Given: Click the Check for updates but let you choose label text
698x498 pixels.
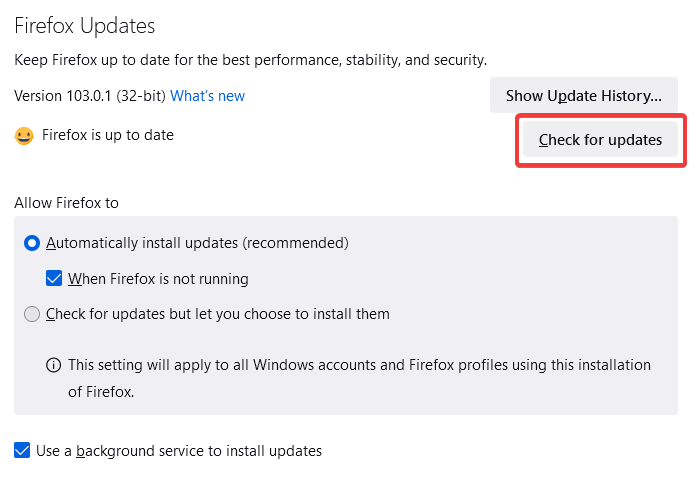Looking at the screenshot, I should (218, 314).
